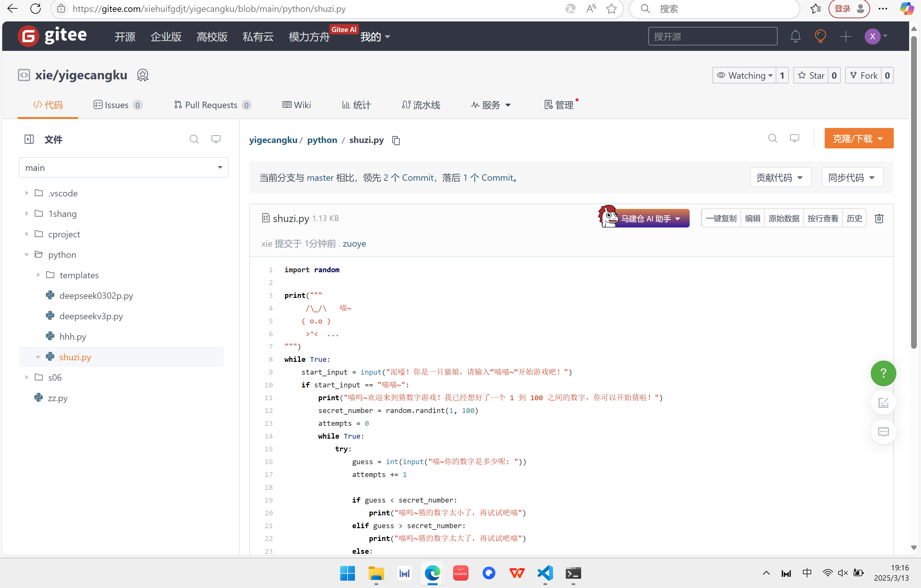The image size is (921, 588).
Task: Click the 一键复制 button
Action: (721, 218)
